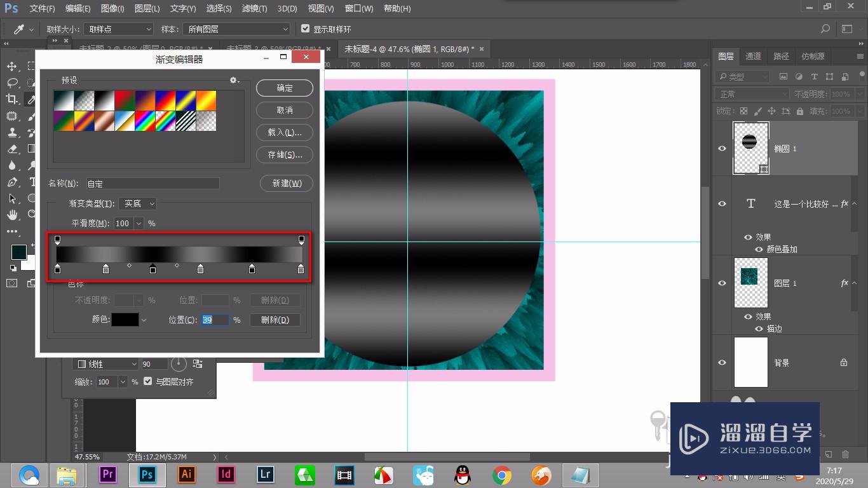
Task: Open the Edit Toolbar three-dots menu
Action: [12, 231]
